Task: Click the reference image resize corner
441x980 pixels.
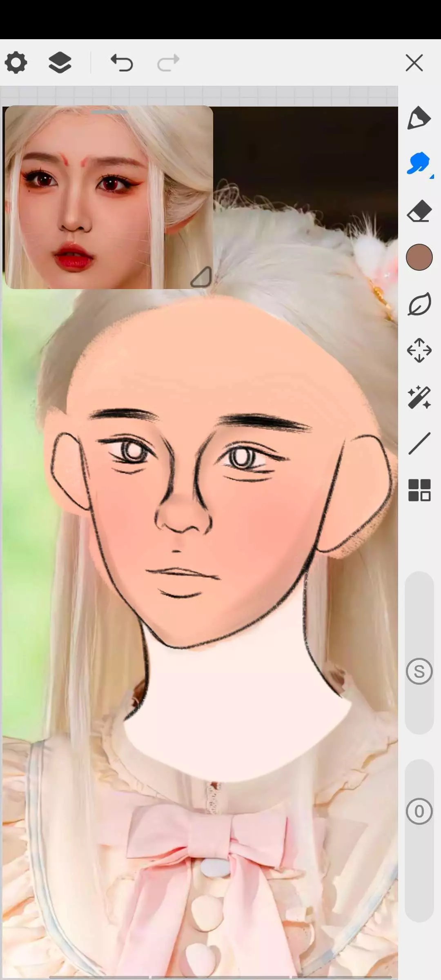Action: [x=202, y=278]
